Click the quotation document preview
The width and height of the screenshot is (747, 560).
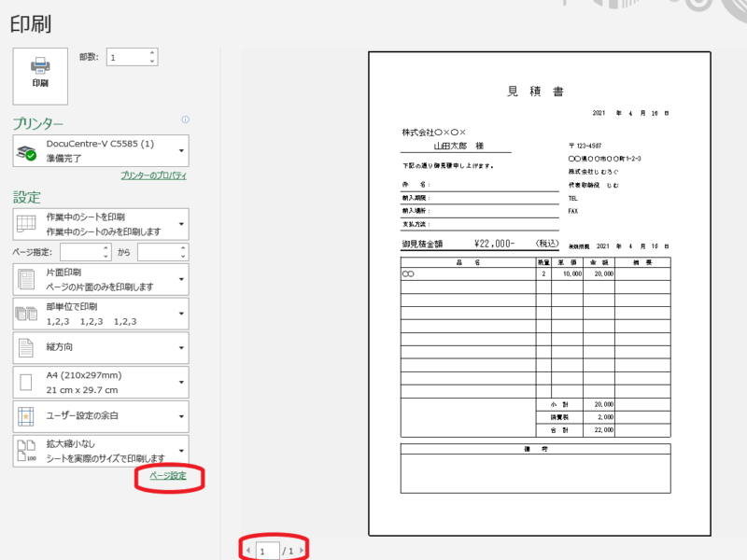pos(540,293)
